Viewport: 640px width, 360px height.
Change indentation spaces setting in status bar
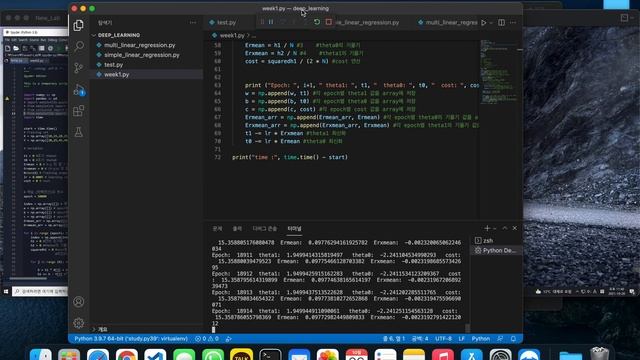tap(420, 339)
